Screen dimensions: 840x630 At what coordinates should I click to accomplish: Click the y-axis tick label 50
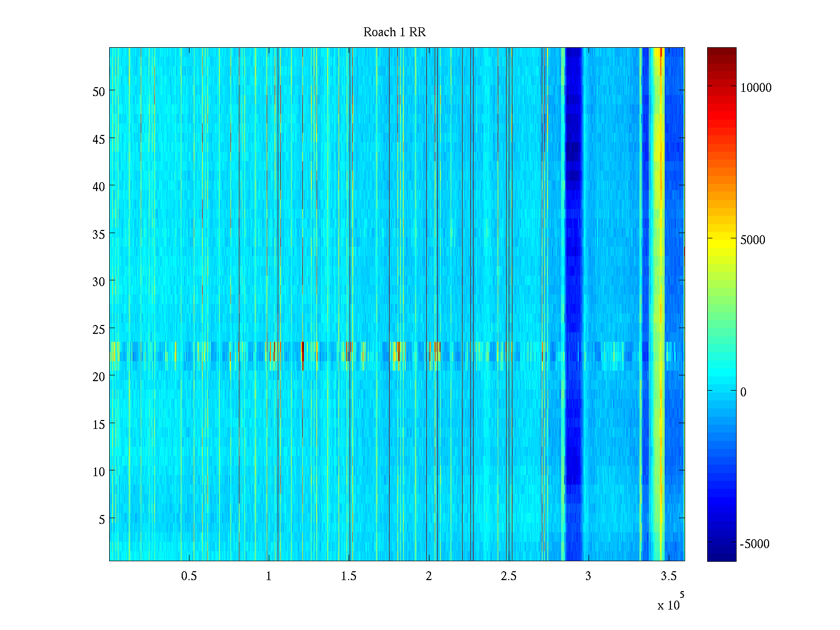[x=98, y=91]
